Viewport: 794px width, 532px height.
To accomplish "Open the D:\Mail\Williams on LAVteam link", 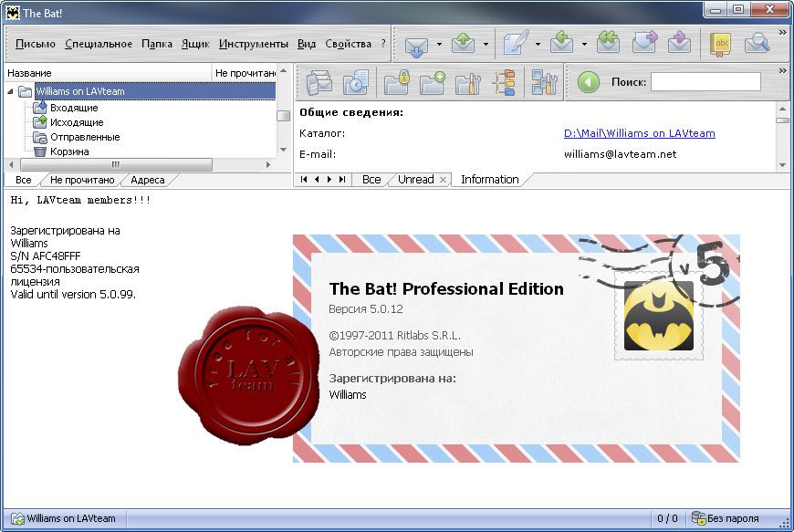I will point(640,133).
